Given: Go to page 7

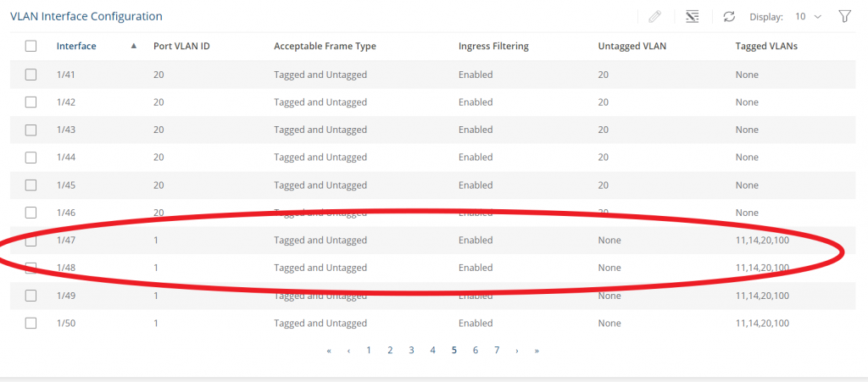Looking at the screenshot, I should click(497, 350).
